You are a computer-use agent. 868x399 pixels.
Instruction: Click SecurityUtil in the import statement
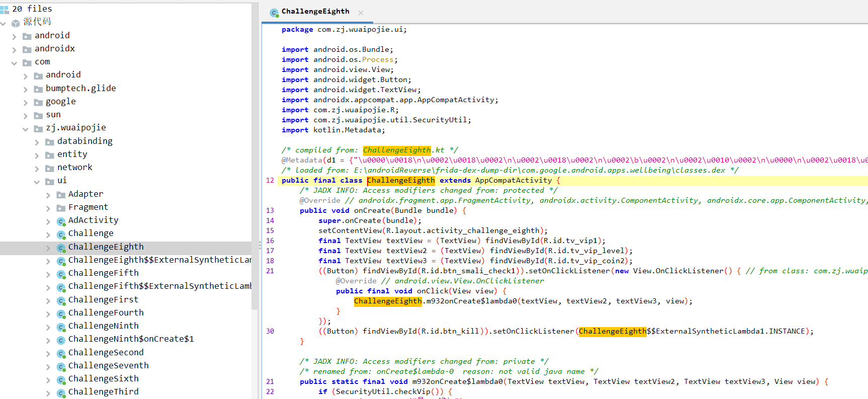coord(440,120)
